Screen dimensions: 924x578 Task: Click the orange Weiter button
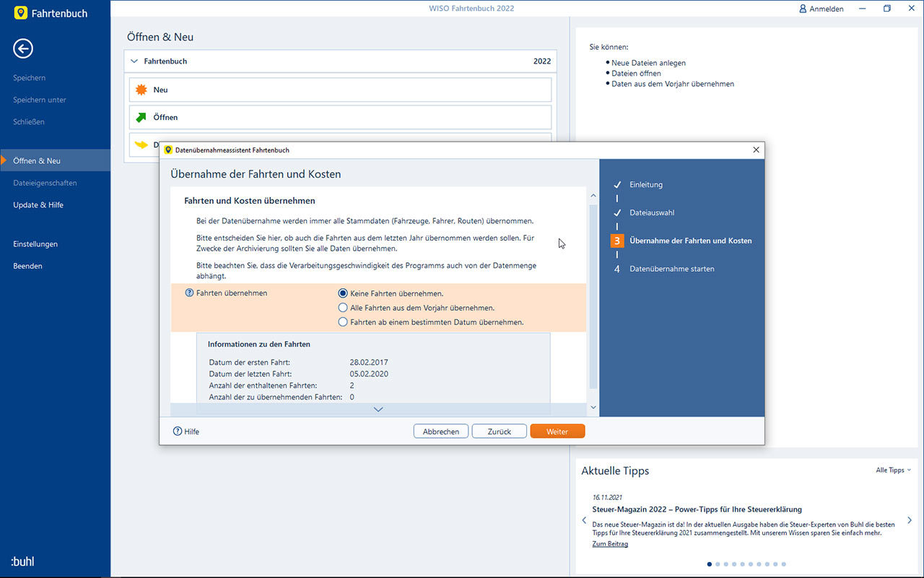pos(557,431)
